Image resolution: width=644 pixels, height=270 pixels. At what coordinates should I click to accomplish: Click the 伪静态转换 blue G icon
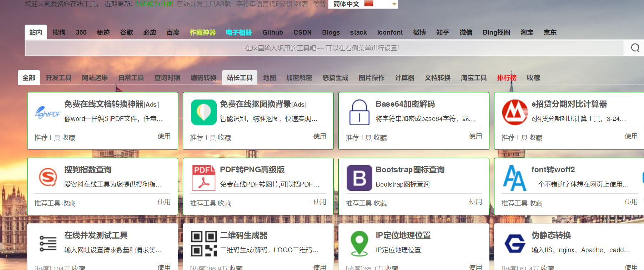(515, 244)
